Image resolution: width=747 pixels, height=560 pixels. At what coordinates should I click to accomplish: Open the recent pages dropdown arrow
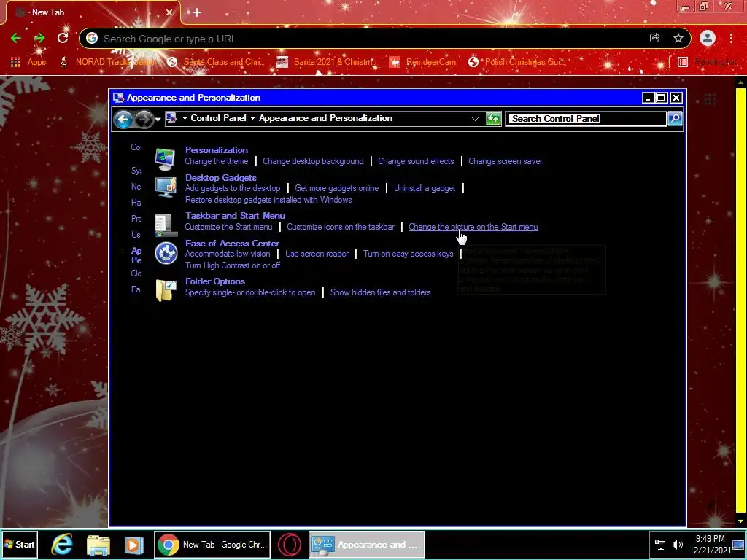point(158,119)
